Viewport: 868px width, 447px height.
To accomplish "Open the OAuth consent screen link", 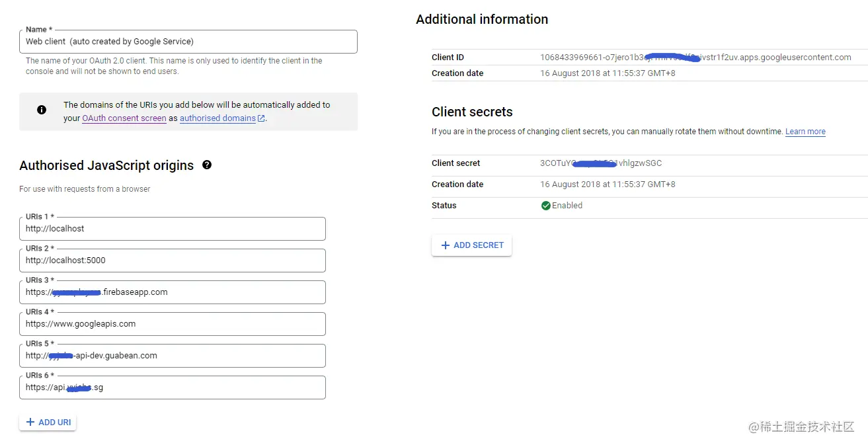I will click(124, 118).
